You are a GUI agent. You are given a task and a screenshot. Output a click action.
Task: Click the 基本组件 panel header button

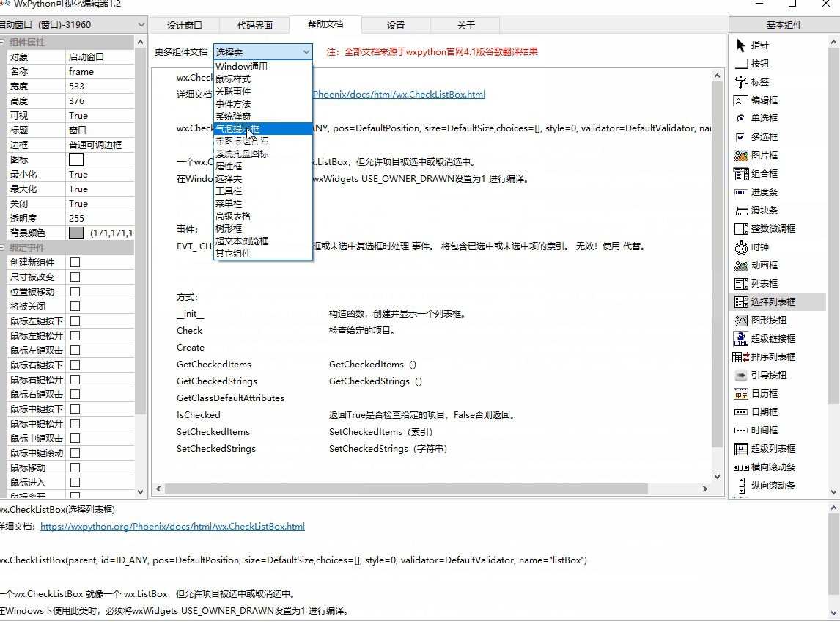click(x=784, y=25)
